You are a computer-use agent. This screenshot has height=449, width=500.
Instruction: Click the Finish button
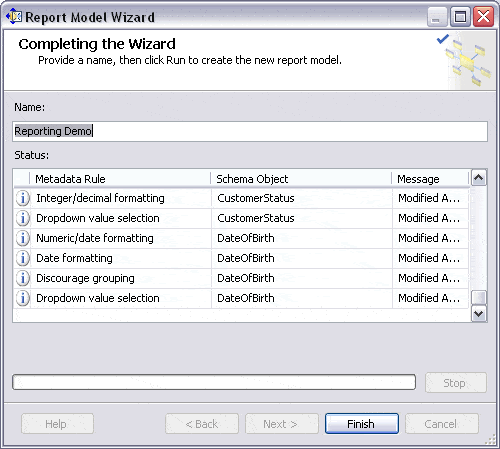click(362, 424)
